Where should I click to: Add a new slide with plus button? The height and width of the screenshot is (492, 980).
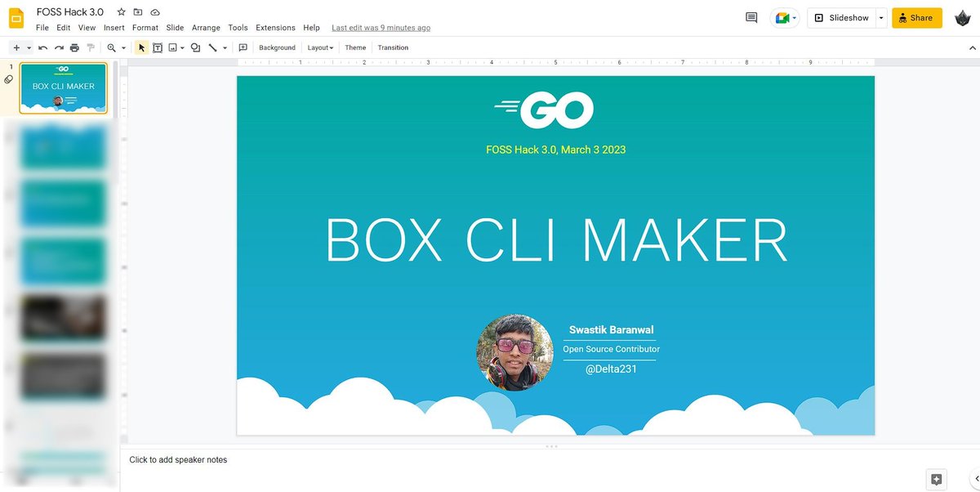16,48
